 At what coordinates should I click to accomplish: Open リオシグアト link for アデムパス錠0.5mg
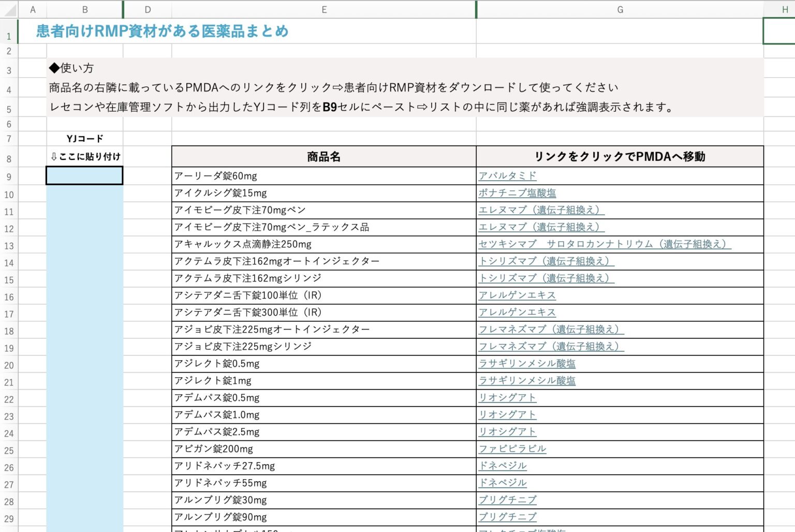(507, 397)
